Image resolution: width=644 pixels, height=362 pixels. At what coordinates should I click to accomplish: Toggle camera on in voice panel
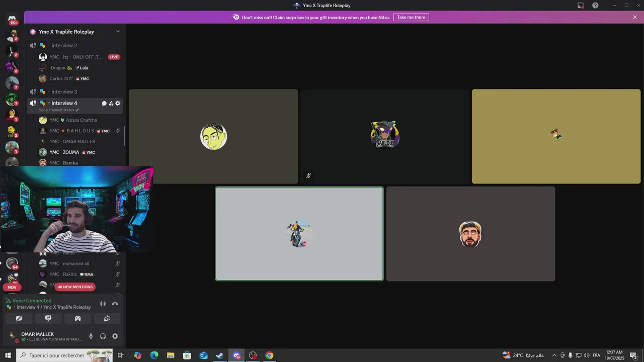pyautogui.click(x=19, y=318)
